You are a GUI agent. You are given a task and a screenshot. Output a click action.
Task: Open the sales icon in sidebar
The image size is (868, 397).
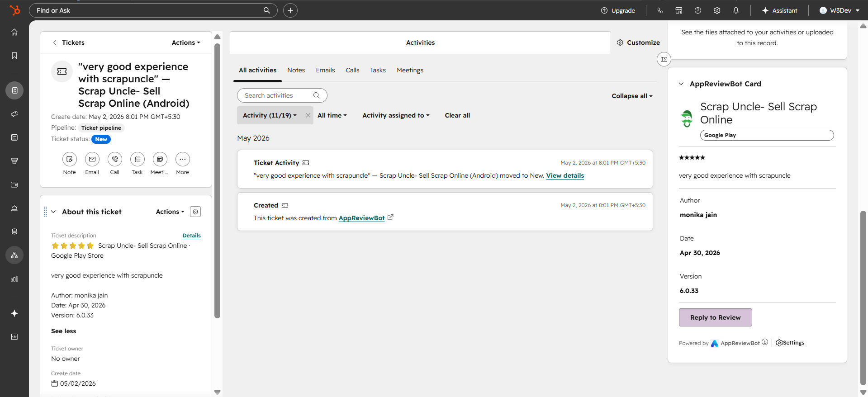[x=14, y=161]
